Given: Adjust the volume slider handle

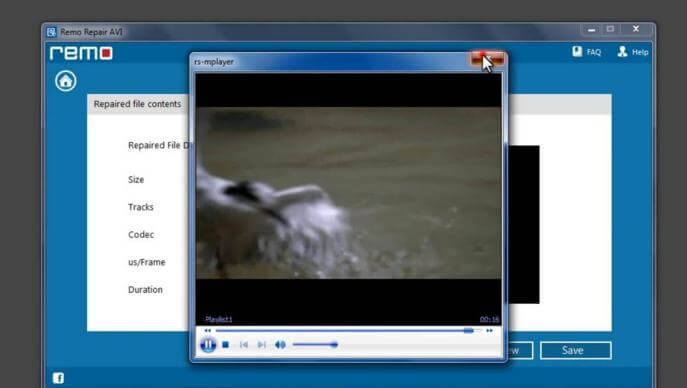Looking at the screenshot, I should coord(334,345).
